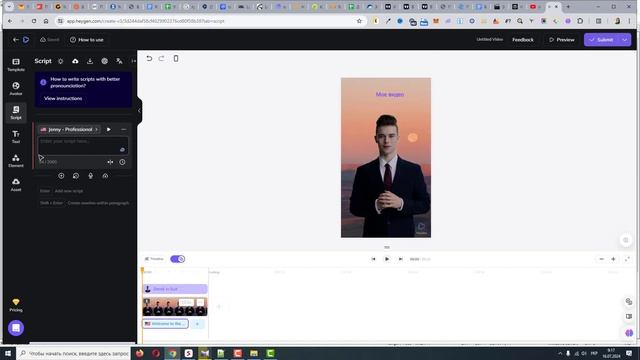Expand the Submit dropdown arrow
The height and width of the screenshot is (360, 640).
(625, 40)
